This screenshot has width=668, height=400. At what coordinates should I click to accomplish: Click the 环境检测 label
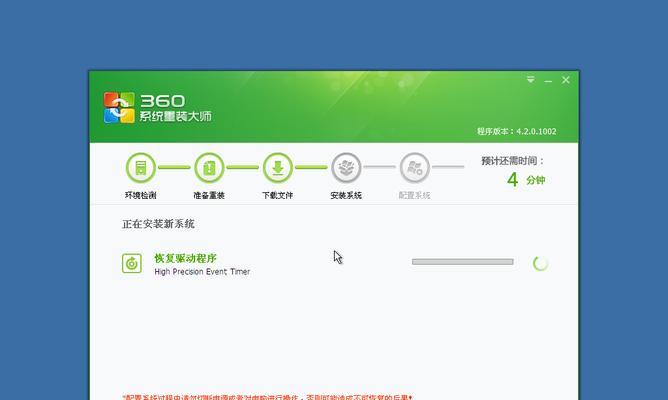[141, 195]
